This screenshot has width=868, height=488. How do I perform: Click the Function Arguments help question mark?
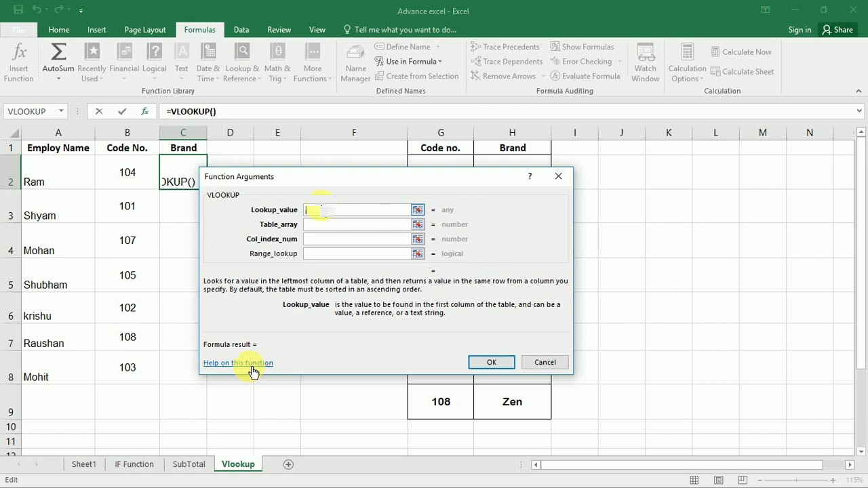coord(530,176)
